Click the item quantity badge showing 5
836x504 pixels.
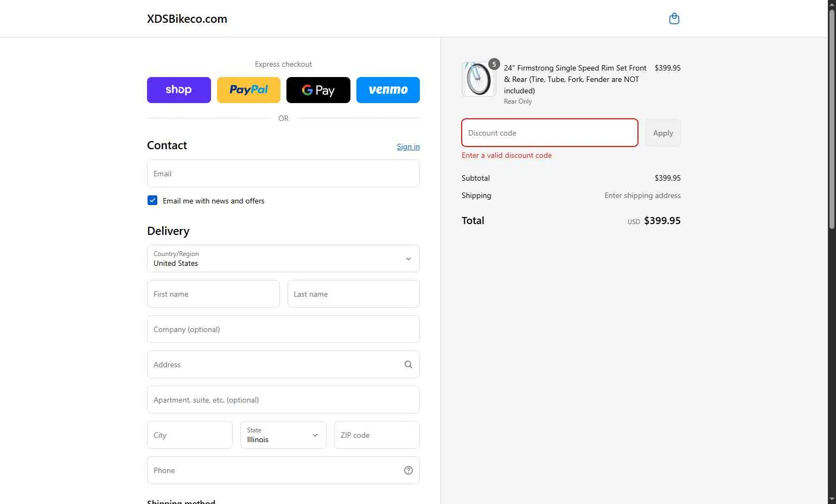click(x=494, y=64)
